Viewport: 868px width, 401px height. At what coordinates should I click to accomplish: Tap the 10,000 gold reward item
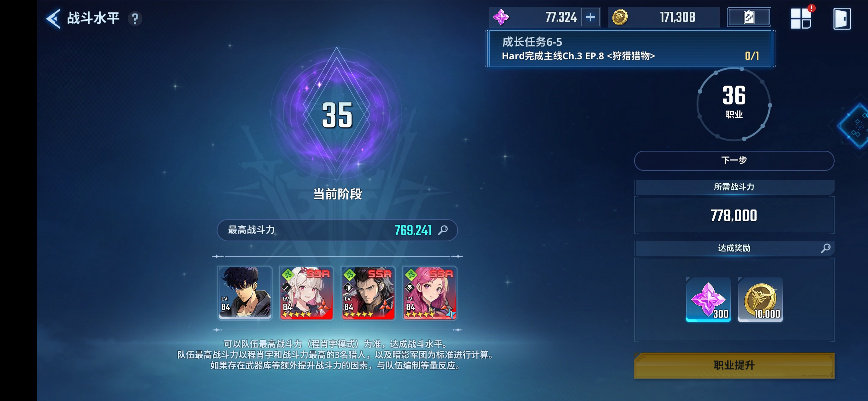[x=760, y=299]
